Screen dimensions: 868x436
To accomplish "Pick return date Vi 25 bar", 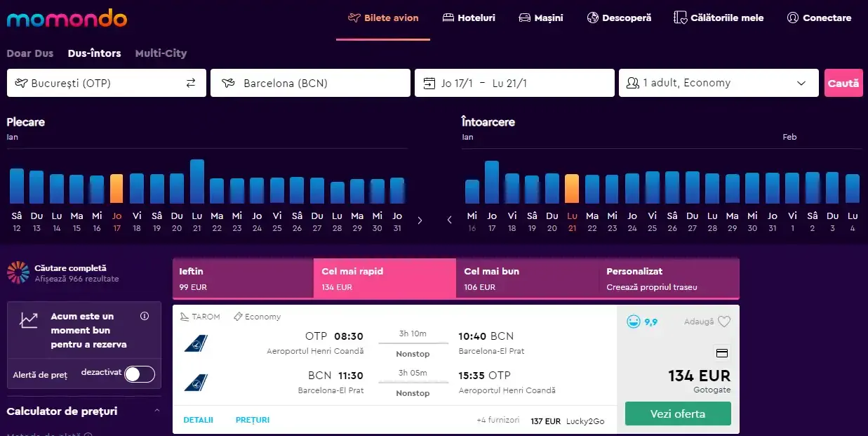I will coord(653,187).
